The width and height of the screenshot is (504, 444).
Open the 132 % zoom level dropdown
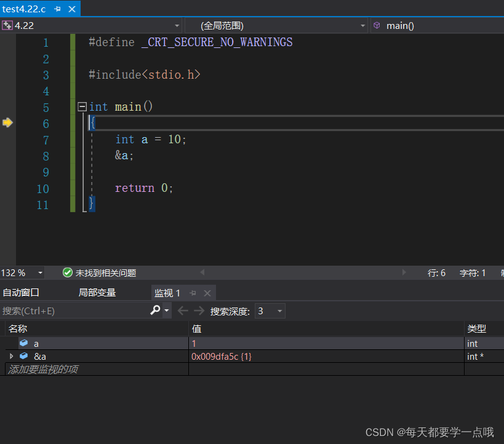pyautogui.click(x=41, y=272)
